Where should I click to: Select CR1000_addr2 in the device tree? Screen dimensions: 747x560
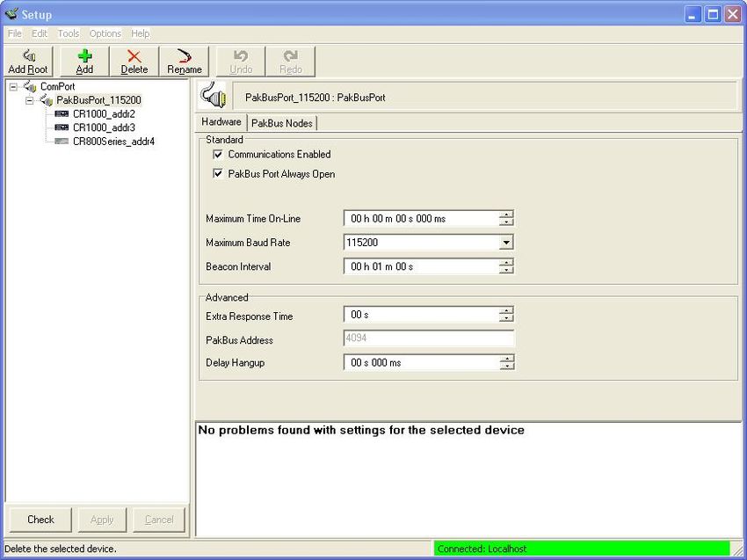[104, 114]
